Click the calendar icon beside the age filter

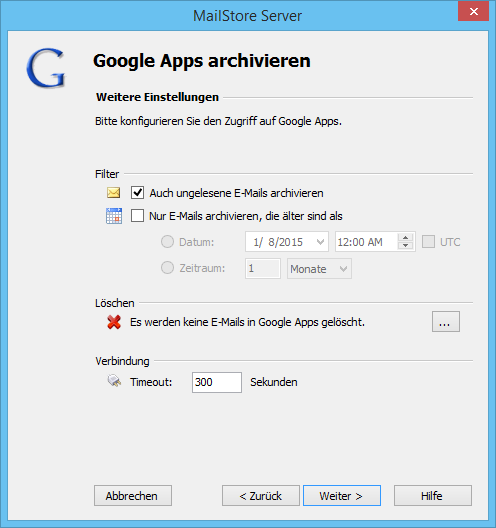tap(114, 216)
